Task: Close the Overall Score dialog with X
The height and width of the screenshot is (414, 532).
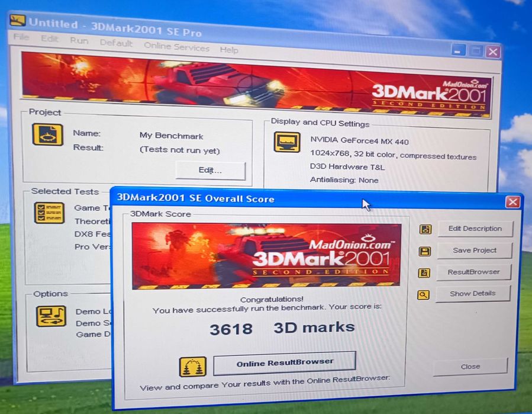Action: tap(512, 202)
